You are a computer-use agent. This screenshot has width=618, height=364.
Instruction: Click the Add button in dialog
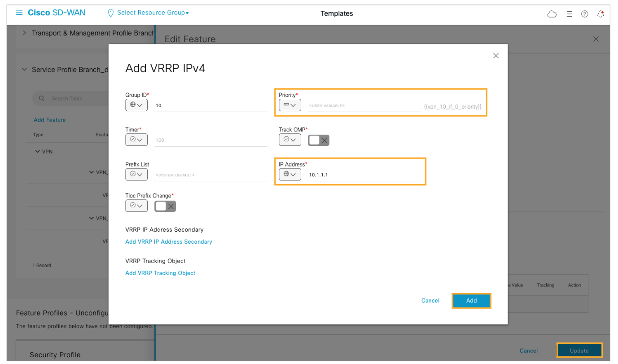pyautogui.click(x=471, y=301)
